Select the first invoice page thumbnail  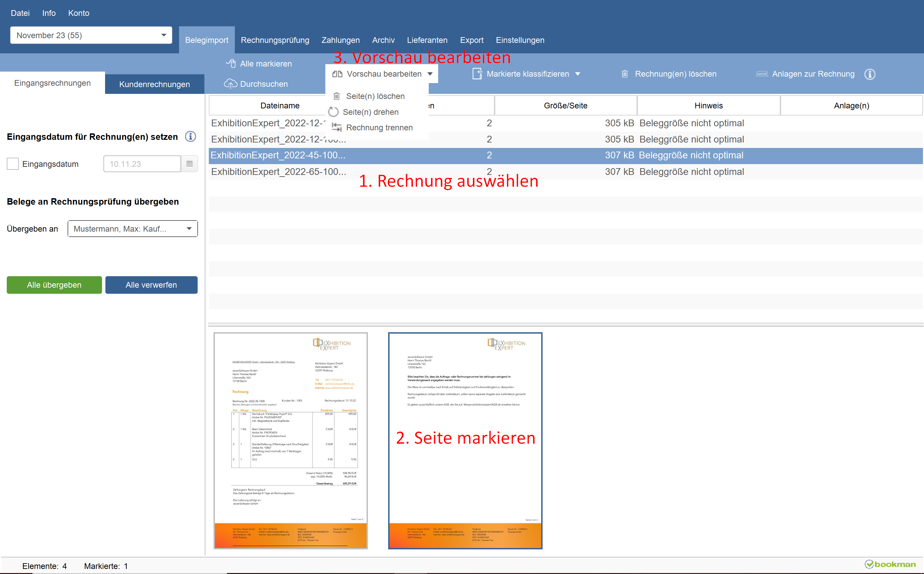(x=291, y=440)
